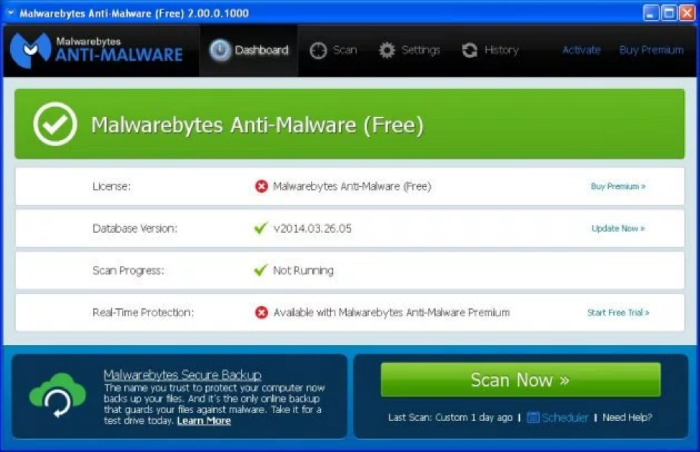Click the "Last Scan: Custom 1 day ago" text
The height and width of the screenshot is (452, 700).
(x=450, y=417)
